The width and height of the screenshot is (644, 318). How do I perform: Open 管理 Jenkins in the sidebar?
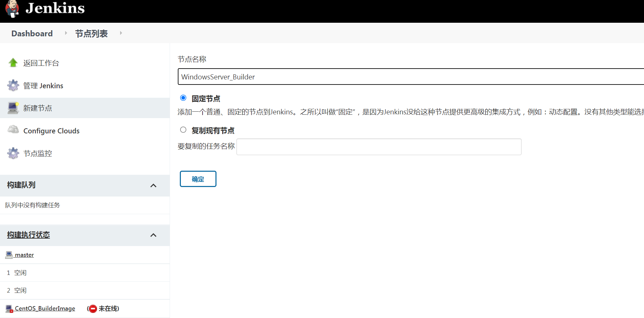click(43, 86)
